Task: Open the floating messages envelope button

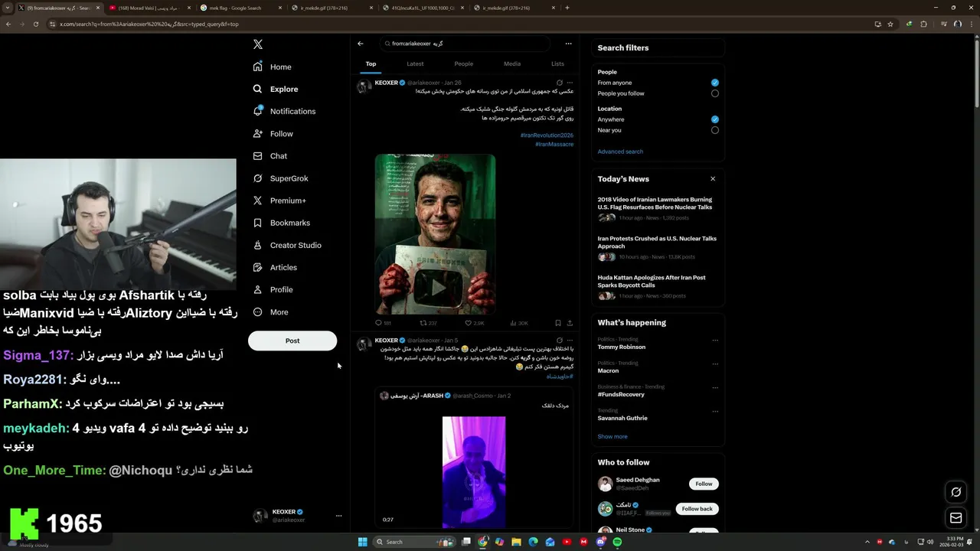Action: [955, 518]
